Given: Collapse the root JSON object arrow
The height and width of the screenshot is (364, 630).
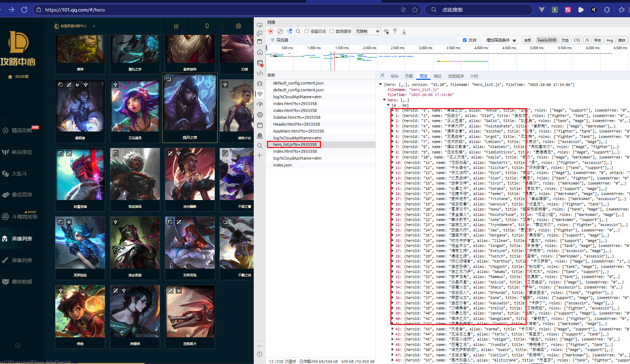Looking at the screenshot, I should coord(380,84).
